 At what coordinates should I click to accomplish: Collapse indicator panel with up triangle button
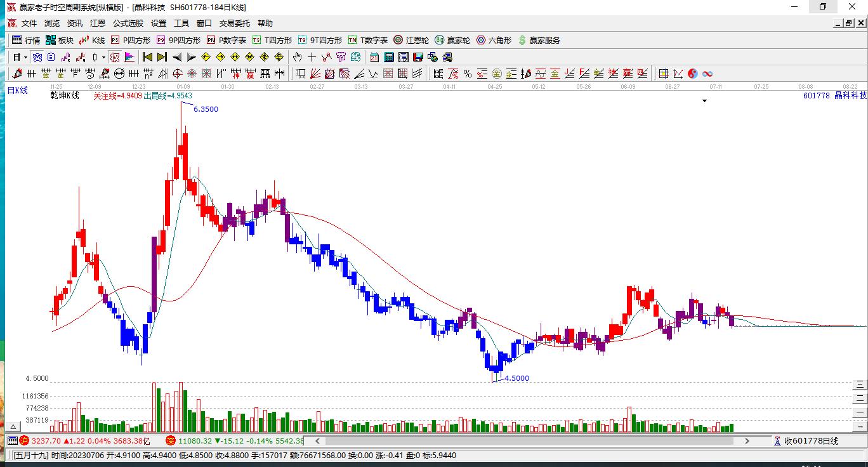[12, 427]
